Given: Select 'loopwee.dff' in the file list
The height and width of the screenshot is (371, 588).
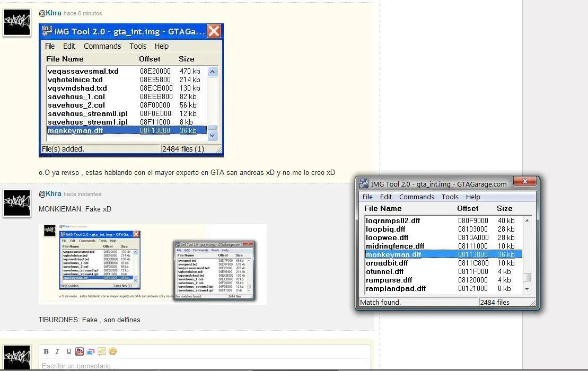Looking at the screenshot, I should (x=444, y=237).
